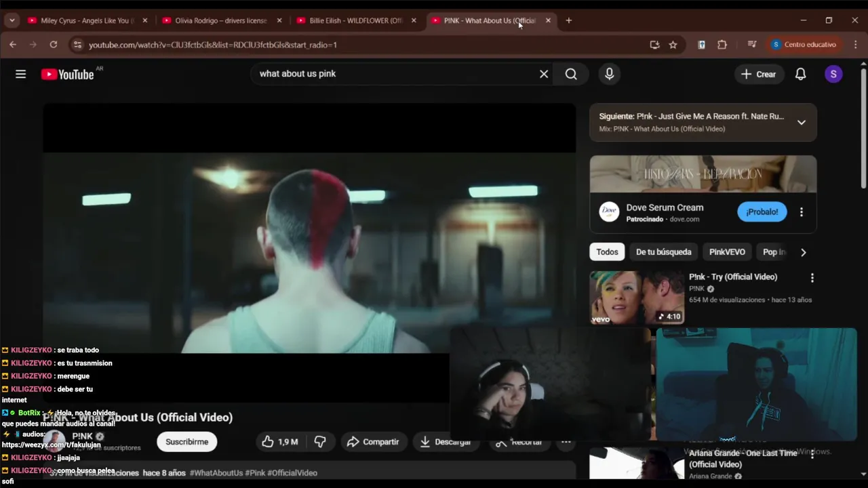The height and width of the screenshot is (488, 868).
Task: Open the #OfficialVideo hashtag link
Action: pyautogui.click(x=292, y=473)
